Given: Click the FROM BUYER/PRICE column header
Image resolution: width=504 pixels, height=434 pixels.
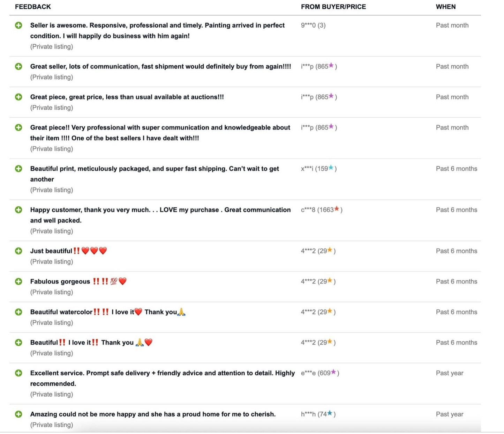Looking at the screenshot, I should [x=333, y=7].
